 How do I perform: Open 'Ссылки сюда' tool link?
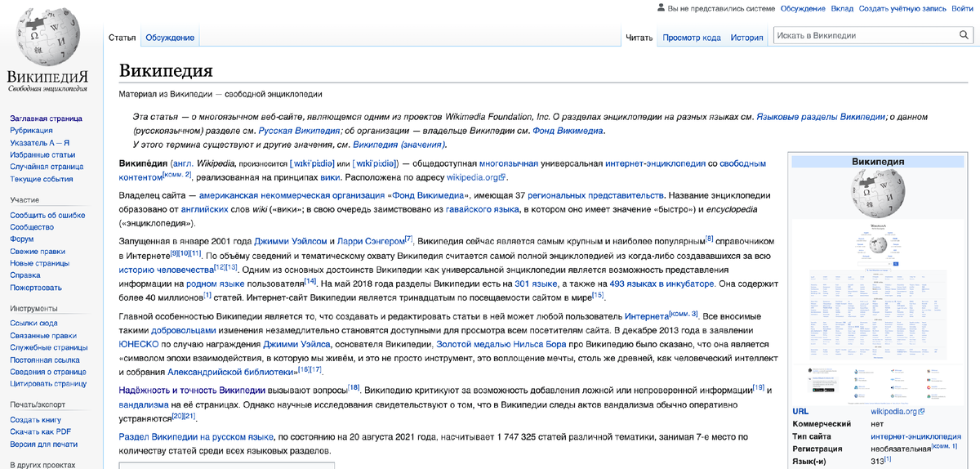click(x=33, y=323)
